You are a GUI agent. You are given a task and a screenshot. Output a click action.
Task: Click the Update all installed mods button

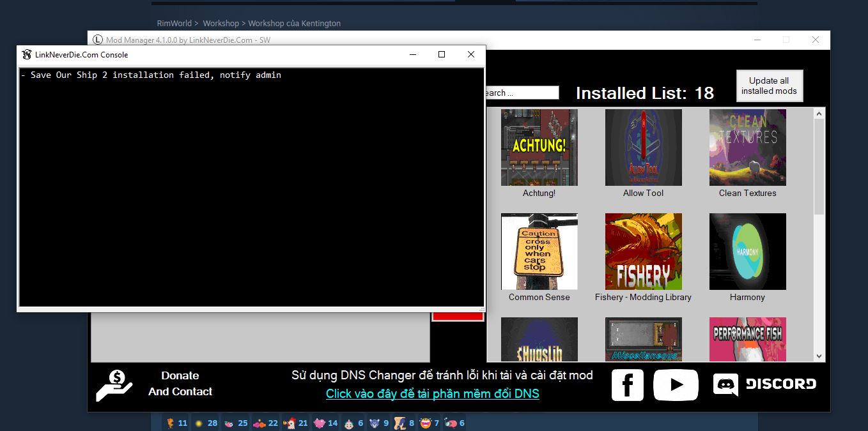click(x=769, y=86)
